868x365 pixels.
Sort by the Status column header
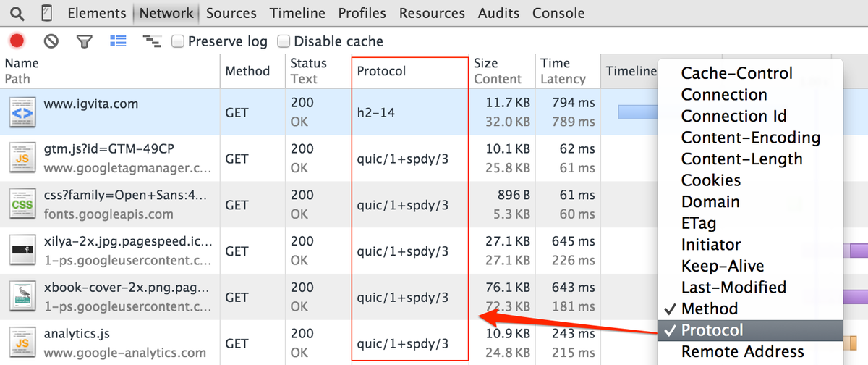tap(318, 71)
